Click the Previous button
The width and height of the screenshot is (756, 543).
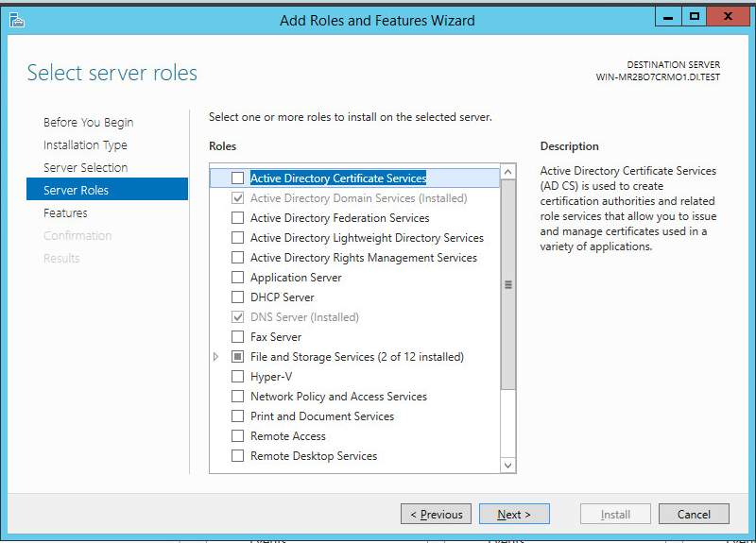point(436,515)
